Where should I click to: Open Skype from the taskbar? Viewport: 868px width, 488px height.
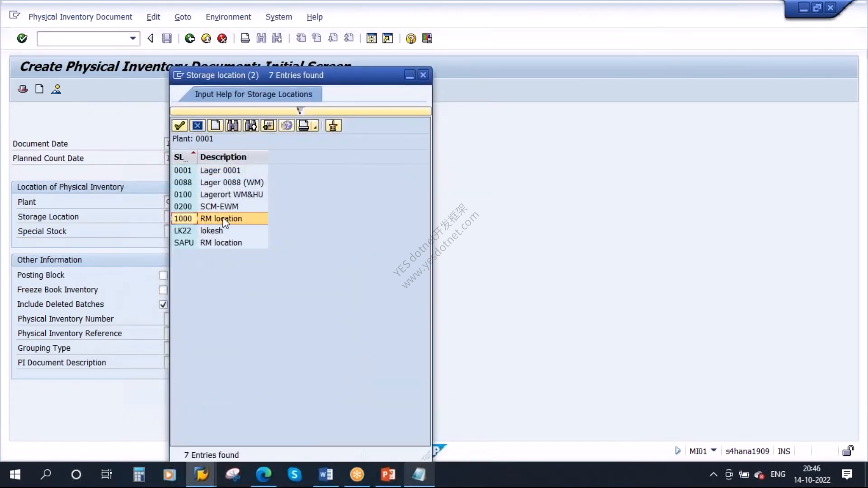[294, 474]
